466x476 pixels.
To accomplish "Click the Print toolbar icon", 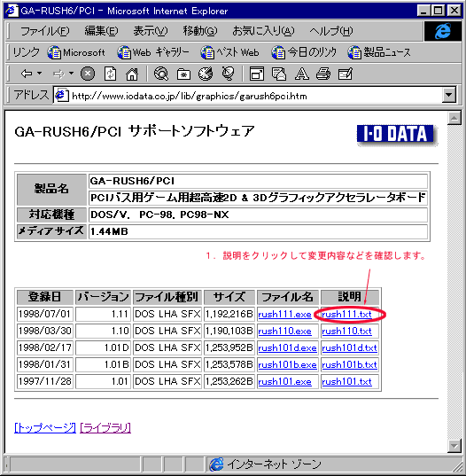I will 323,74.
